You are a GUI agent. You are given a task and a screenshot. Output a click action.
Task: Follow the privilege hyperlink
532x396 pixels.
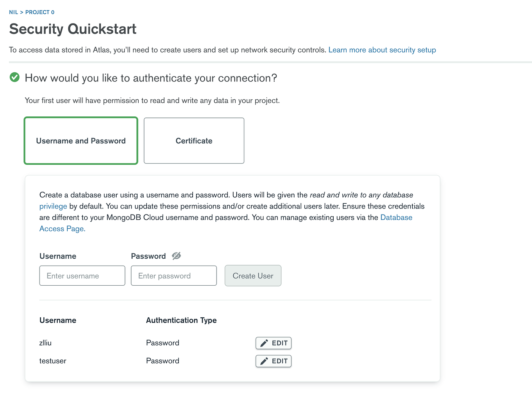(53, 206)
